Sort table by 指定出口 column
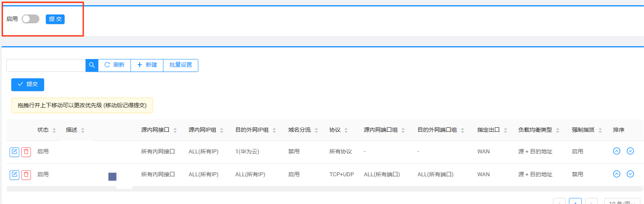 coord(505,130)
